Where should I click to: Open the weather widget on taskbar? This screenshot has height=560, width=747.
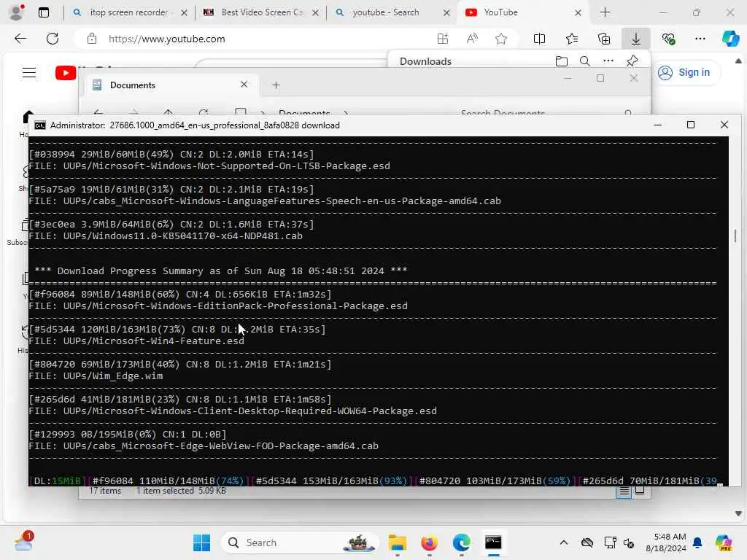(23, 542)
